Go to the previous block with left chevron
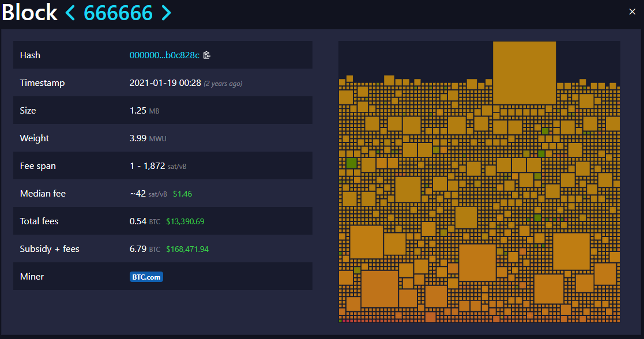Screen dimensions: 644x339 70,13
